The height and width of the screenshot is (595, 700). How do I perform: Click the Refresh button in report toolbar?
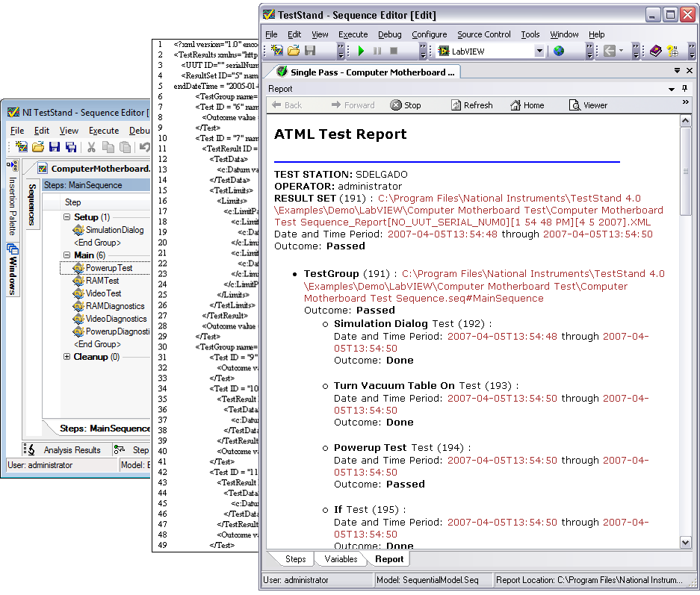[x=471, y=105]
